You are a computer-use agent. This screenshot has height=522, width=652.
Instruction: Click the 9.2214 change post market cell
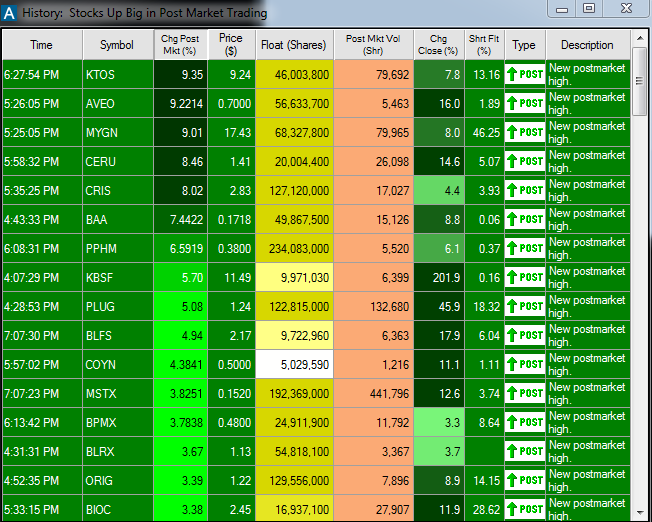coord(180,104)
